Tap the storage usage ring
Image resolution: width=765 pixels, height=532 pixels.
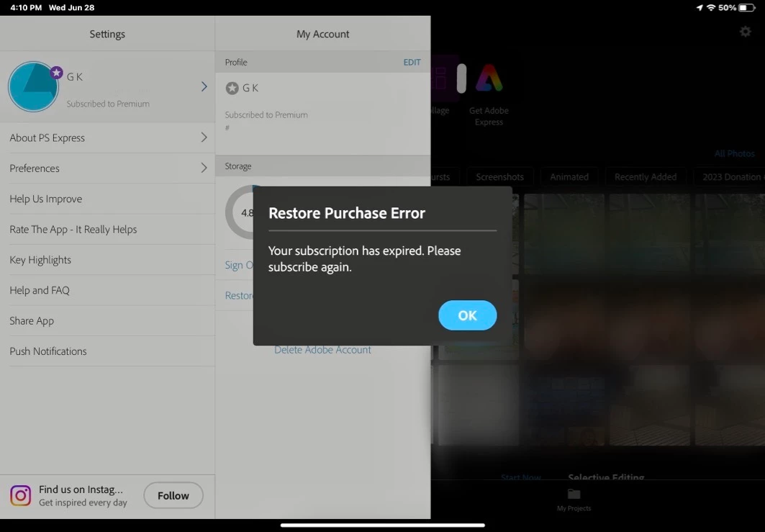pos(240,212)
